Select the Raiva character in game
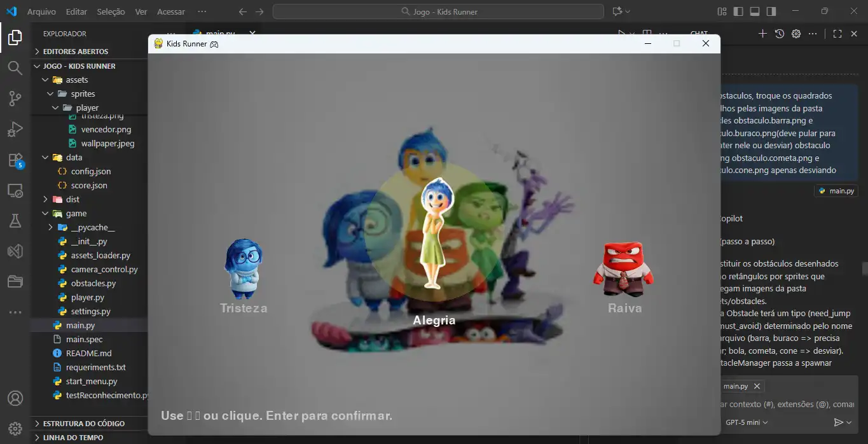 (624, 270)
